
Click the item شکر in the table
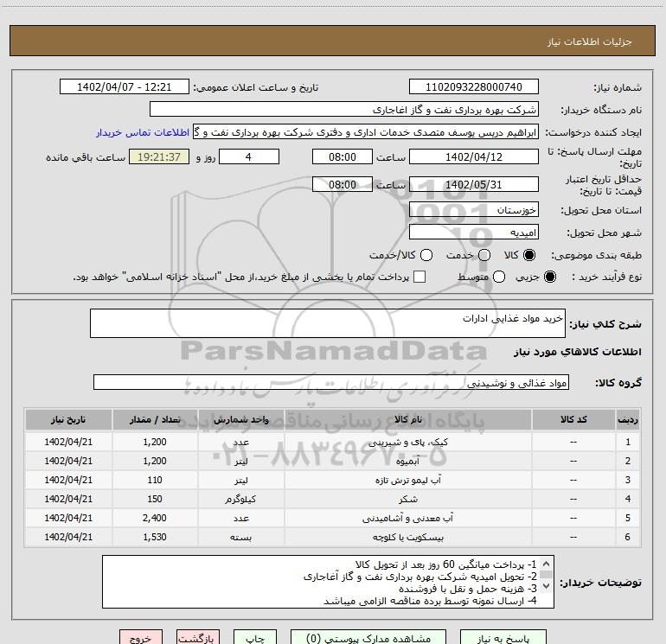(407, 500)
